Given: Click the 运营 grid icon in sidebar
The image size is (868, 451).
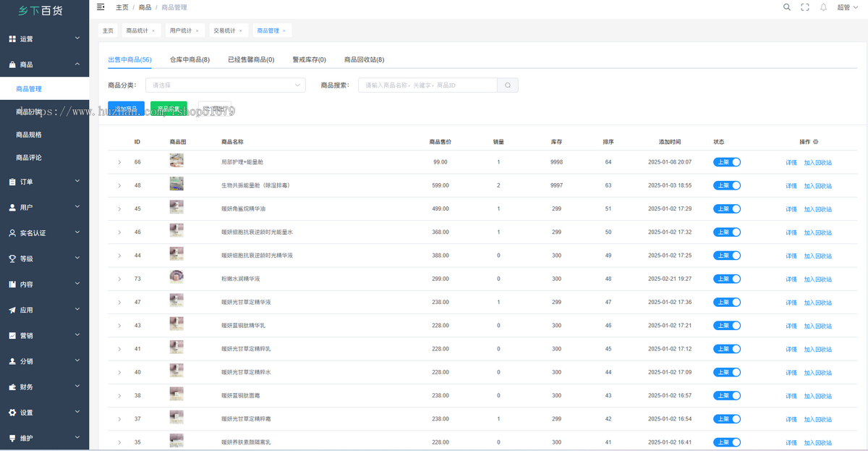Looking at the screenshot, I should pos(12,39).
